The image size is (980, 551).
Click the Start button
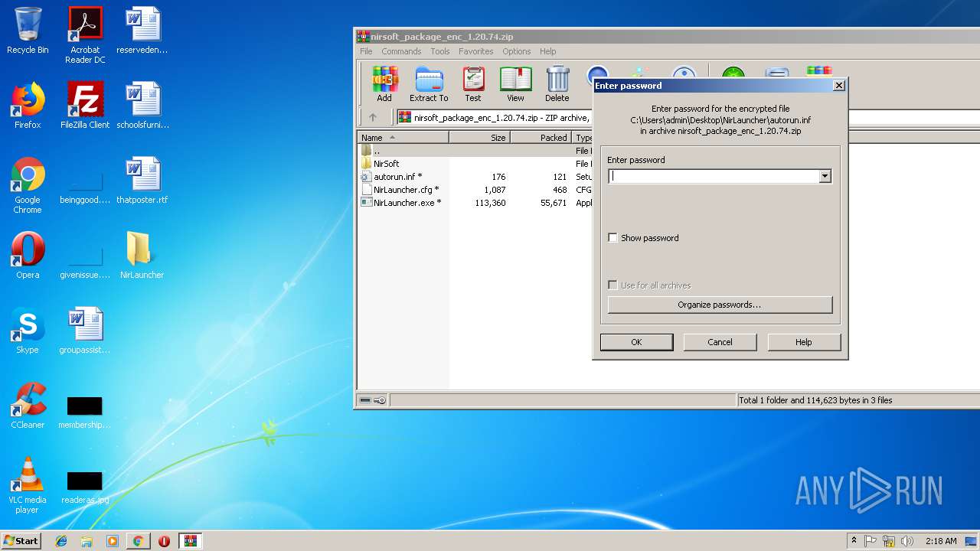coord(21,540)
